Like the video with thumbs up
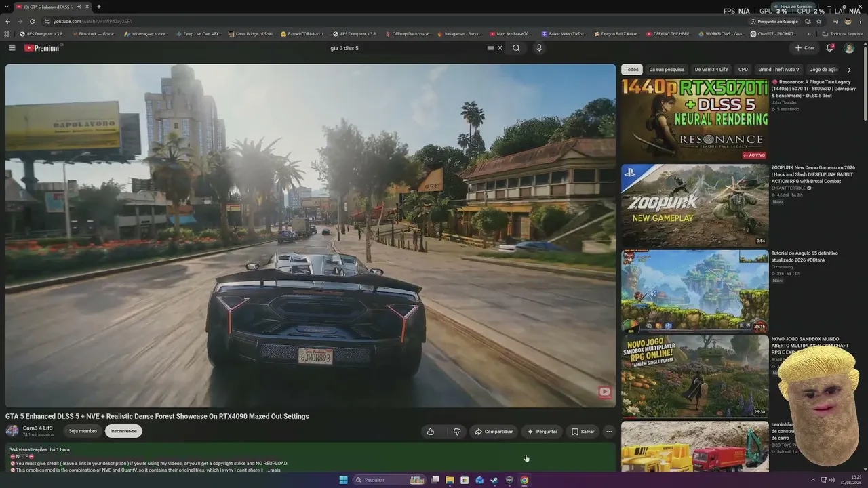The height and width of the screenshot is (488, 868). click(x=431, y=432)
